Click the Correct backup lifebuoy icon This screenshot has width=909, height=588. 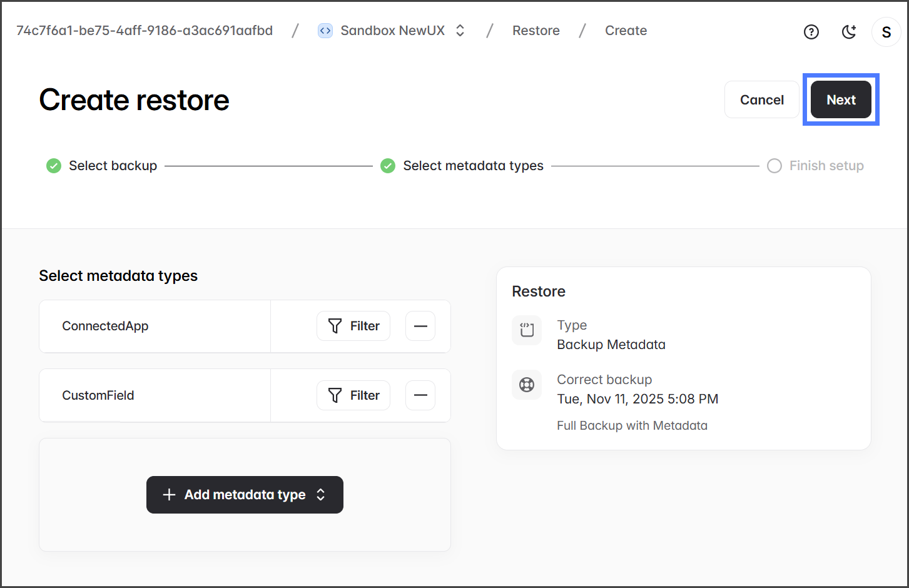coord(527,385)
